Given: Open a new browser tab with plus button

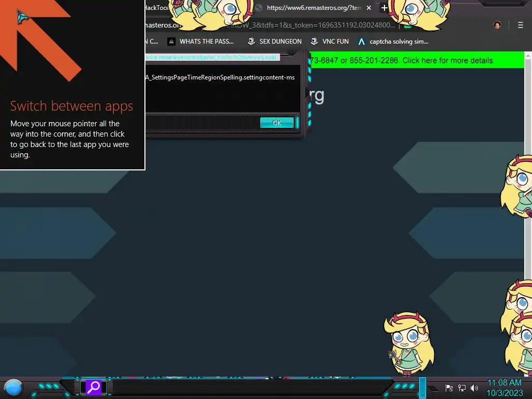Looking at the screenshot, I should point(384,8).
